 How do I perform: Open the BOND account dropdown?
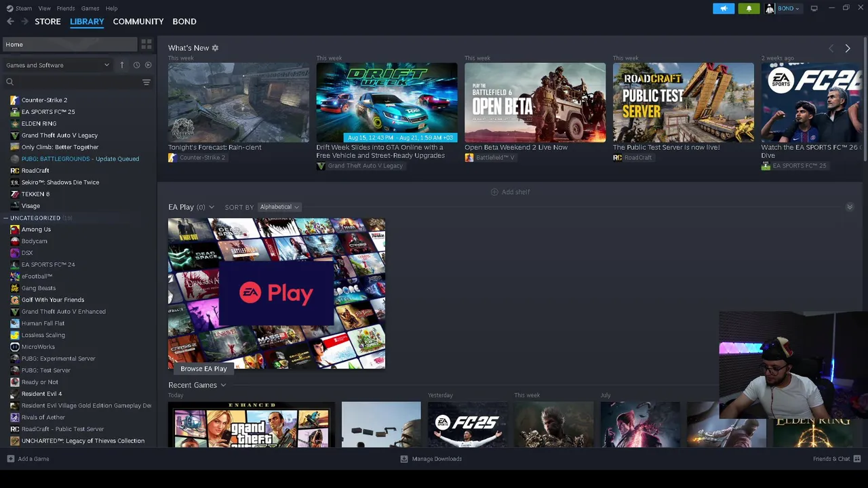[789, 8]
